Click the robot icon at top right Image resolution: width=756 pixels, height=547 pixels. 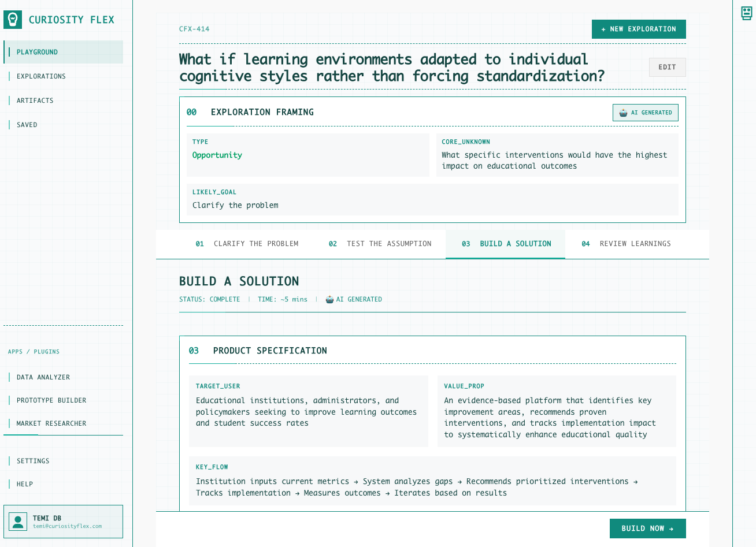click(747, 13)
